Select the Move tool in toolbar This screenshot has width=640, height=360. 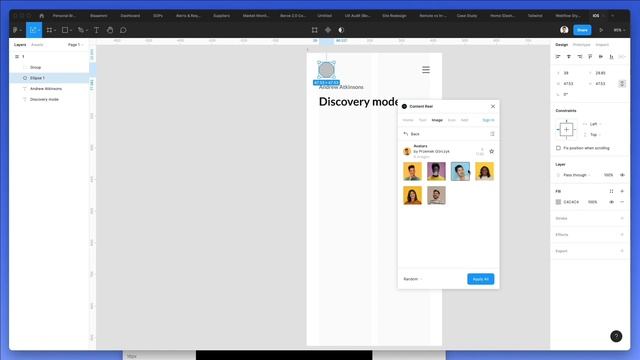click(33, 30)
